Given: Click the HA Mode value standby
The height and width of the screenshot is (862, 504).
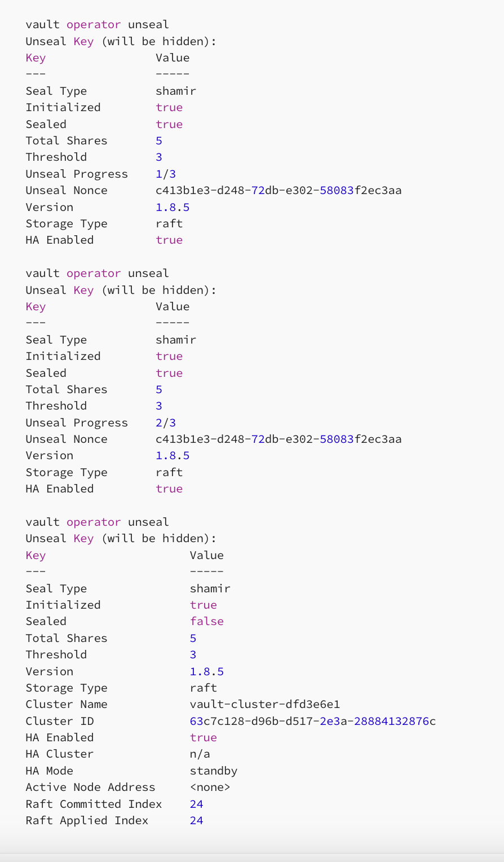Looking at the screenshot, I should click(213, 771).
